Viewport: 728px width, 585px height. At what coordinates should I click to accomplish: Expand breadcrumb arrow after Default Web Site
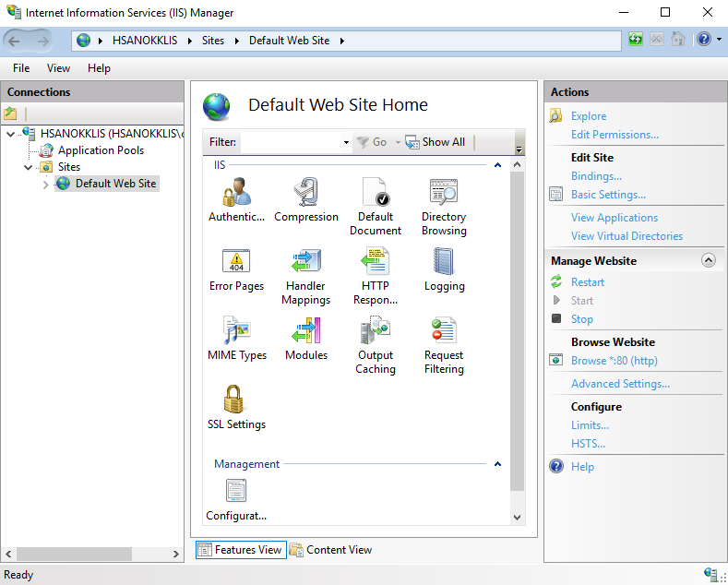(342, 41)
